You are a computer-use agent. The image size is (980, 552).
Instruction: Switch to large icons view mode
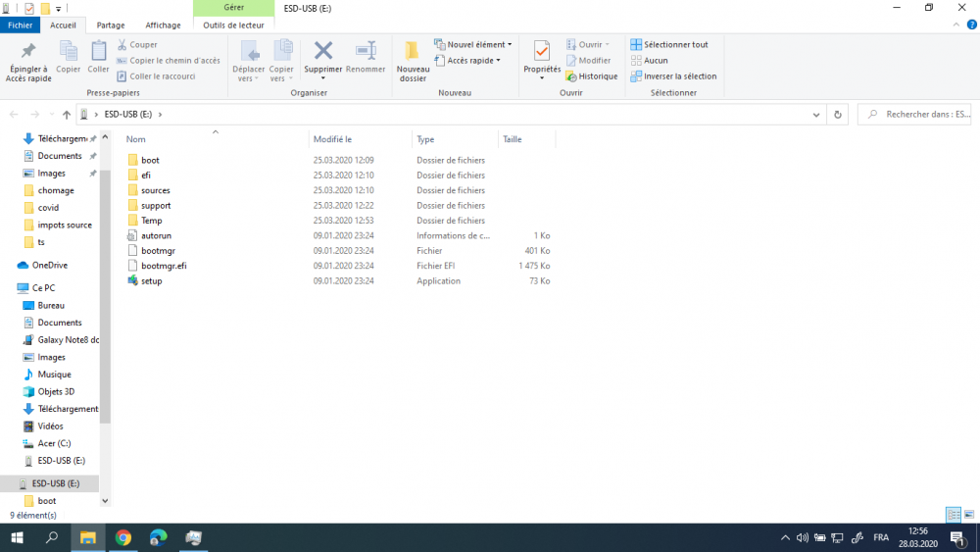point(969,515)
